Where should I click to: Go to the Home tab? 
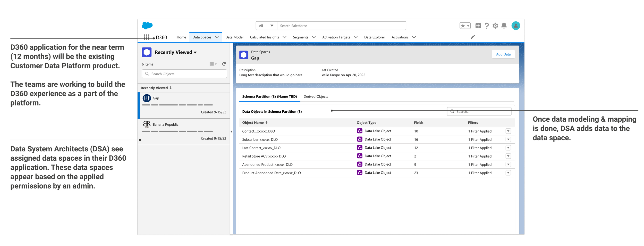click(x=181, y=37)
